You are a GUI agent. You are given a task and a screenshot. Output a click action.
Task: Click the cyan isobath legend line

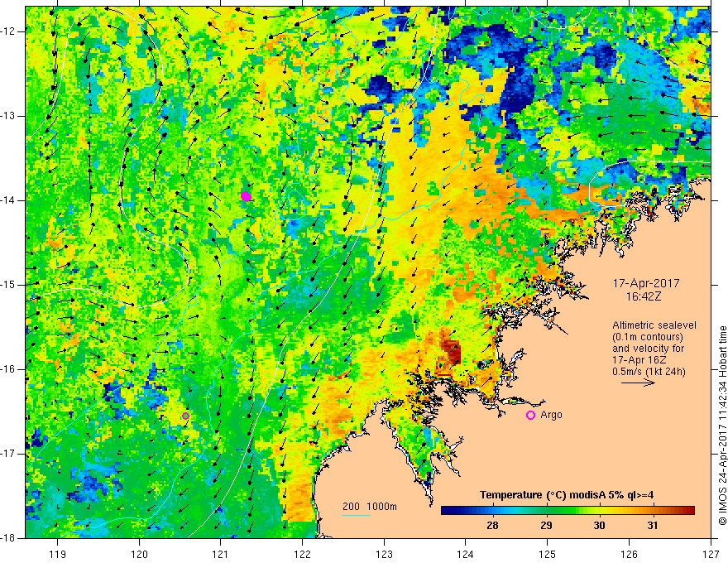[356, 515]
